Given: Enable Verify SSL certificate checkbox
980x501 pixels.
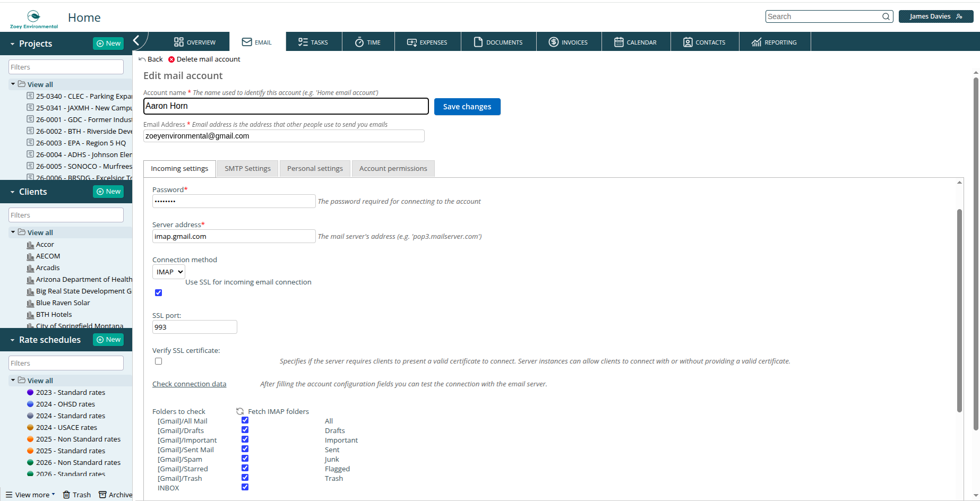Looking at the screenshot, I should (158, 361).
